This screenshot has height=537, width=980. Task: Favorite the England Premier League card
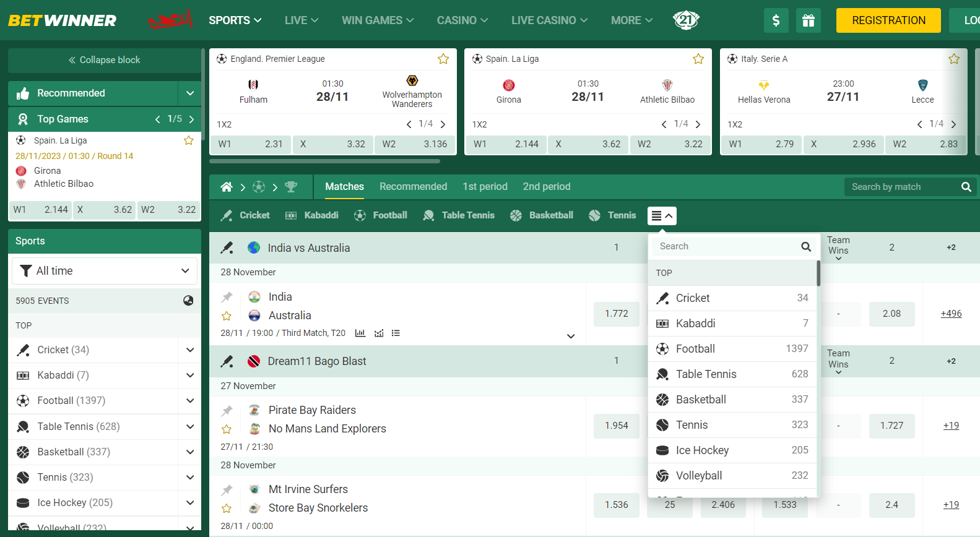(443, 59)
